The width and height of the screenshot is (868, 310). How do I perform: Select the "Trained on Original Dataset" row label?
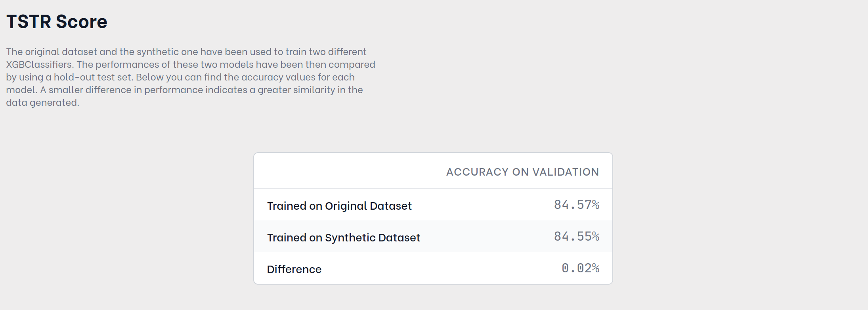tap(339, 206)
